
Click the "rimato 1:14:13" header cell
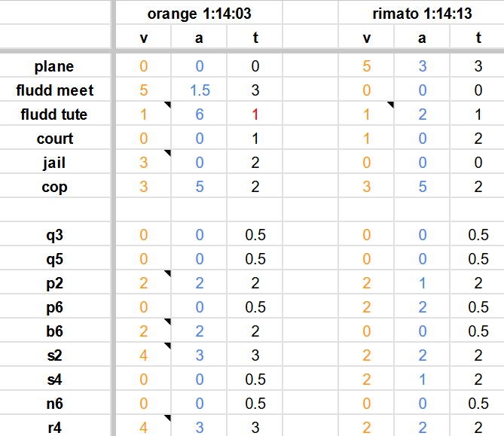[x=422, y=12]
